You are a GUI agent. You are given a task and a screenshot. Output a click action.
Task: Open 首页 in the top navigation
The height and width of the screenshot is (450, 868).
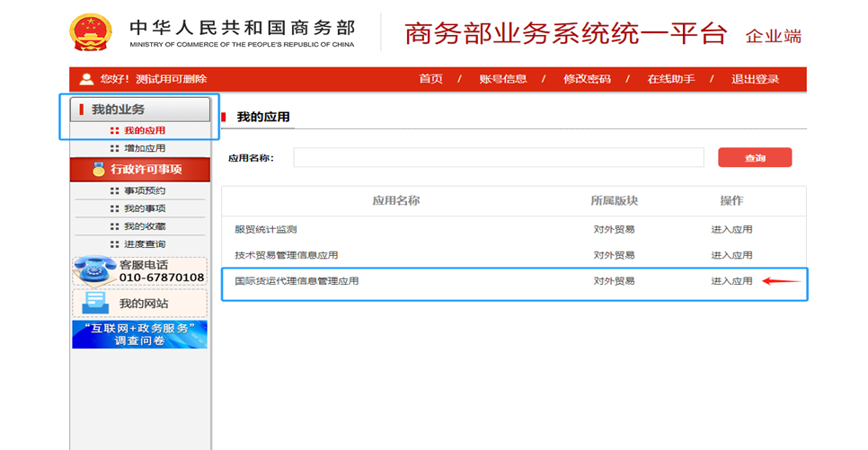pos(430,79)
